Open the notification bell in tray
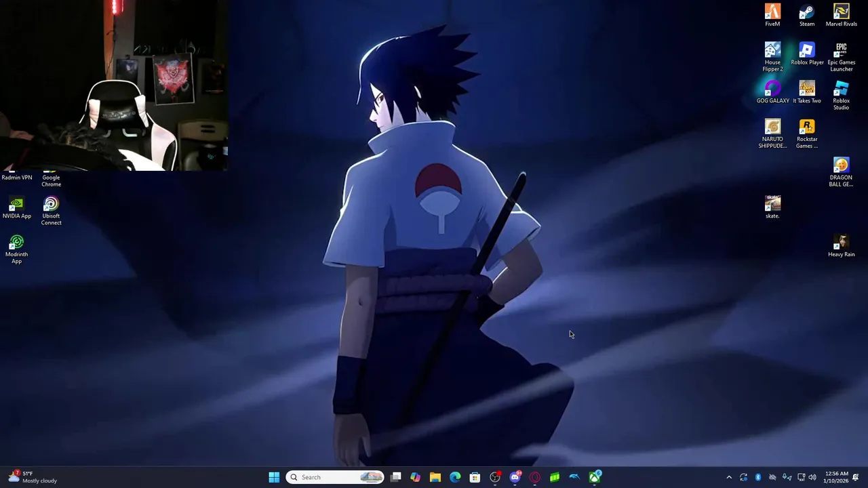 click(x=856, y=477)
